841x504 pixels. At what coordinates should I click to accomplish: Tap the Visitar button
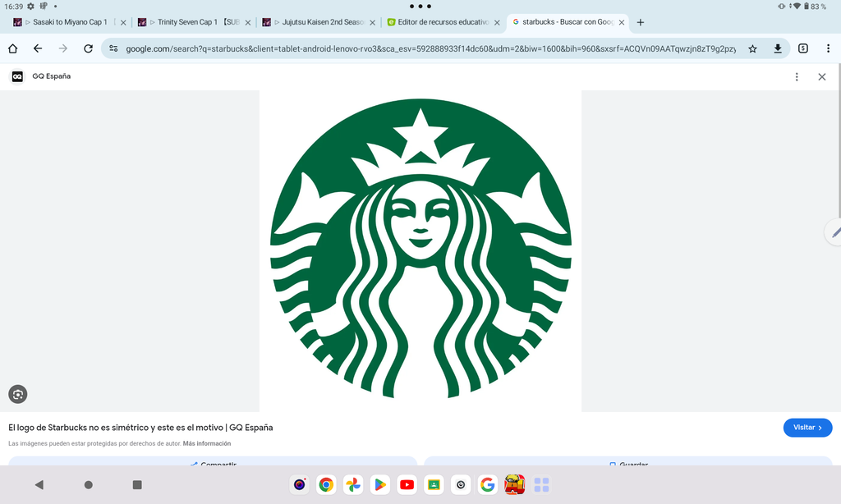807,428
